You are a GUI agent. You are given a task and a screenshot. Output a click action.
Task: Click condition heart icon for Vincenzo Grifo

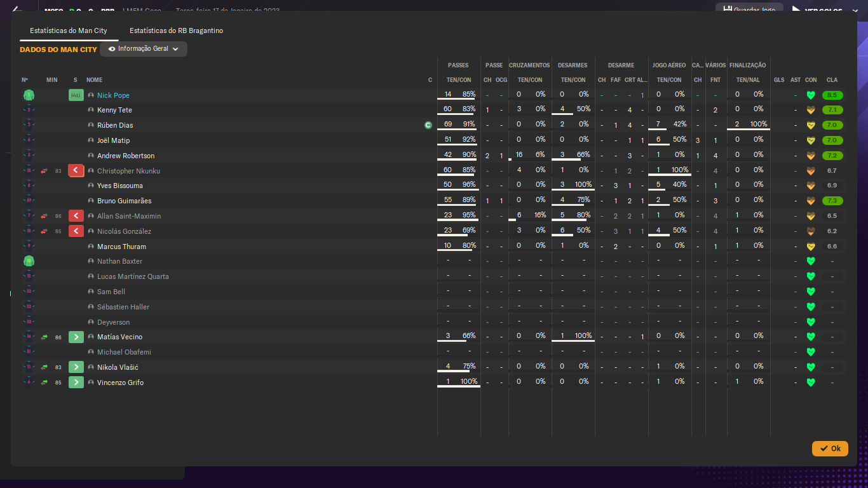[810, 383]
